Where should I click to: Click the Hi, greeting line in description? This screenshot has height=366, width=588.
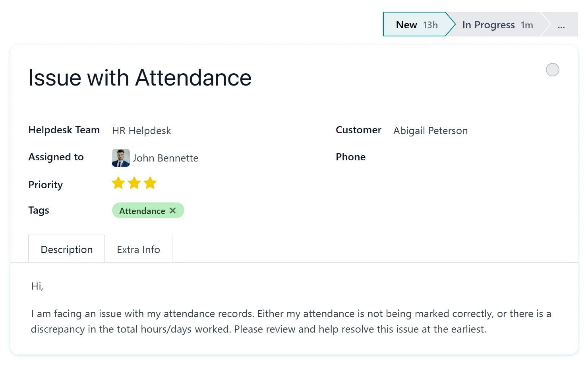pos(37,286)
